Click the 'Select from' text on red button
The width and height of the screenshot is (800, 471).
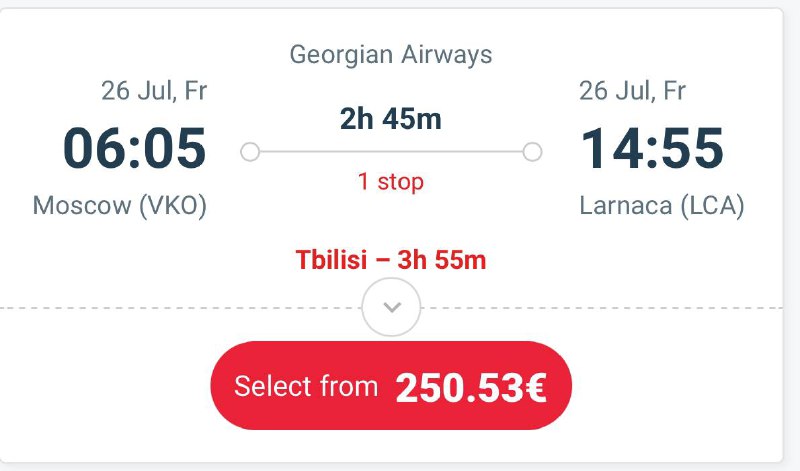[306, 386]
